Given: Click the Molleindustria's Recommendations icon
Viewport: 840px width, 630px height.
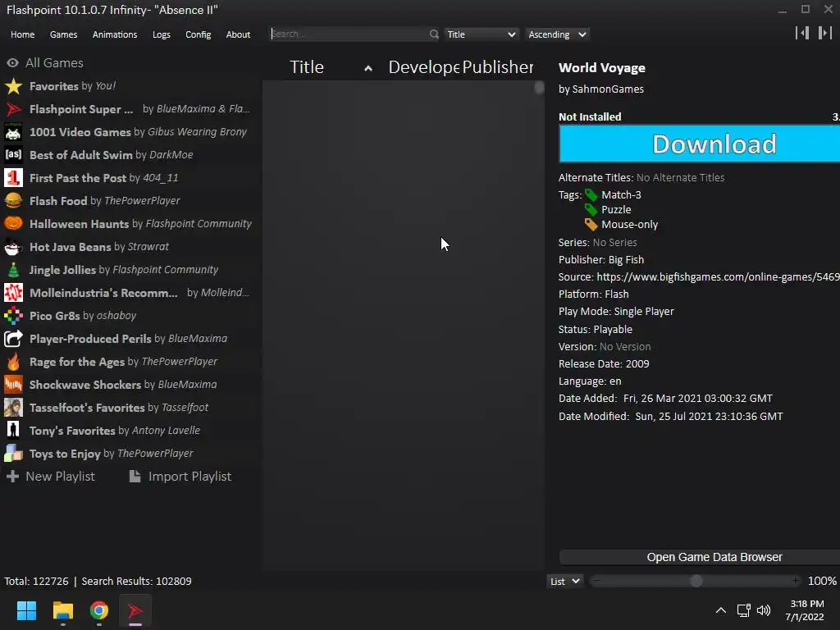Looking at the screenshot, I should pos(13,293).
